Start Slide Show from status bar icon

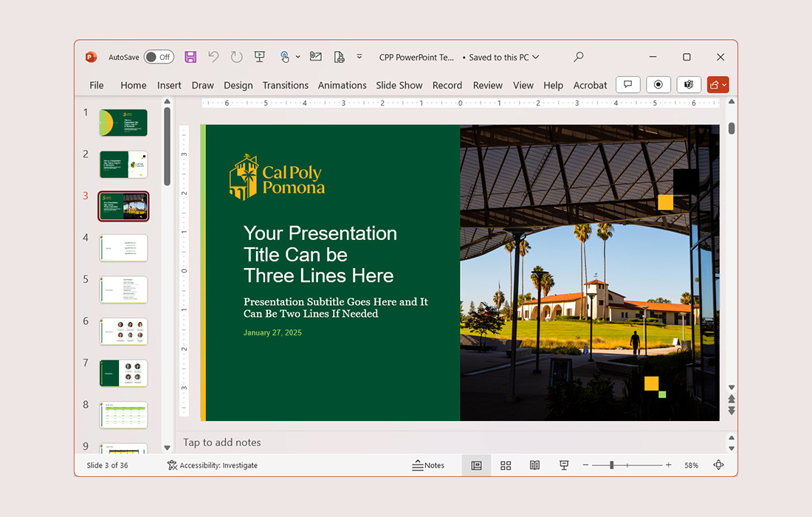563,465
